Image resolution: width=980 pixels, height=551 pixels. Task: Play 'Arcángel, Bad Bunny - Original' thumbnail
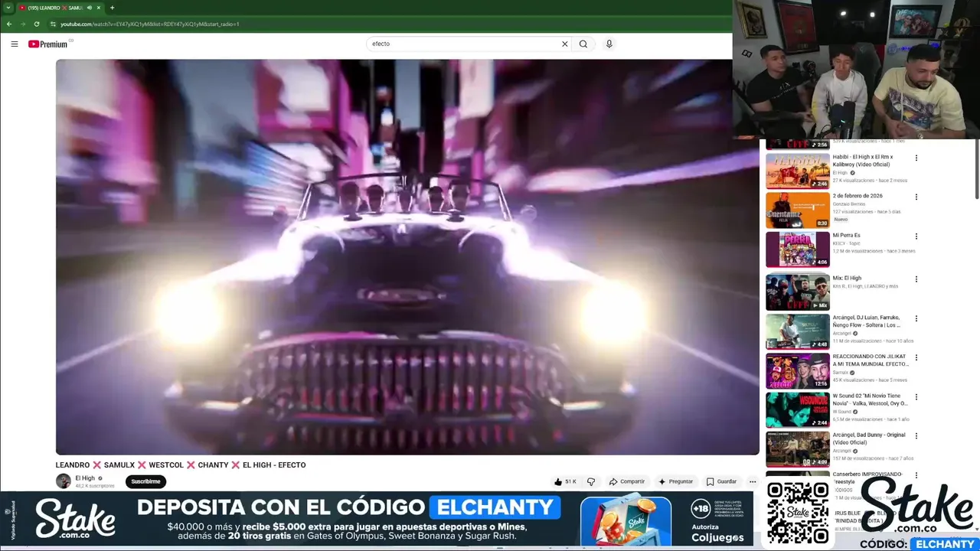[798, 449]
